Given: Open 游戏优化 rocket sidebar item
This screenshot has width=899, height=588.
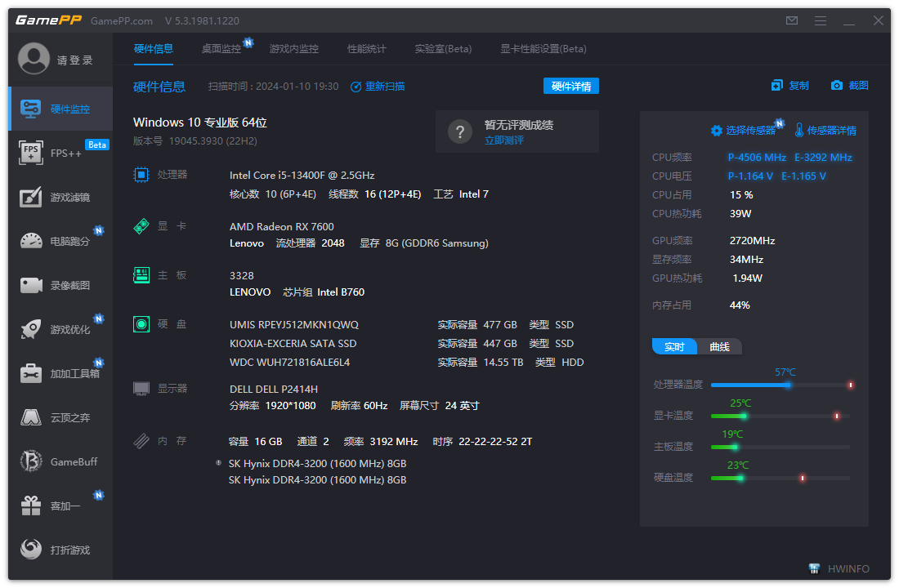Looking at the screenshot, I should (60, 330).
